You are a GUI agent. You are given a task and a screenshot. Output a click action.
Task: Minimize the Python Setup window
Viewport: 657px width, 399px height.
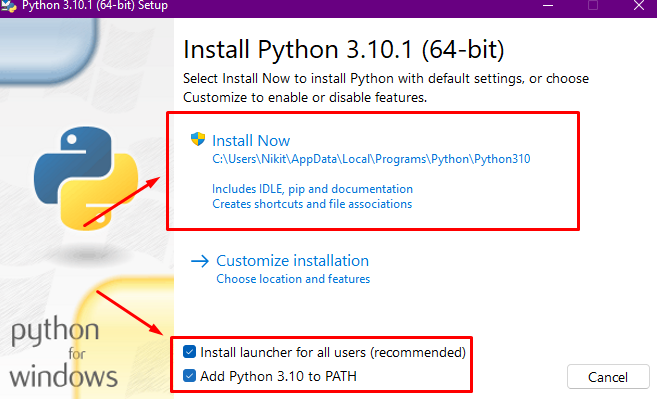click(x=548, y=6)
